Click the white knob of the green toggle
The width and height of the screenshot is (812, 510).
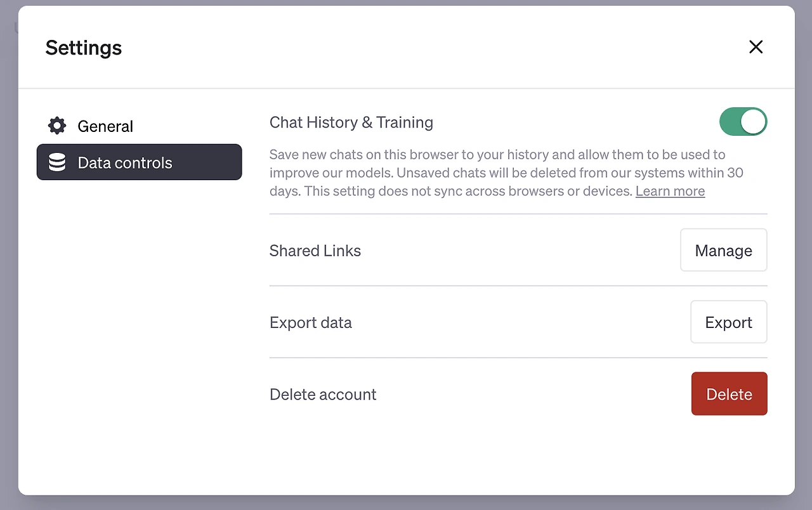[x=753, y=122]
